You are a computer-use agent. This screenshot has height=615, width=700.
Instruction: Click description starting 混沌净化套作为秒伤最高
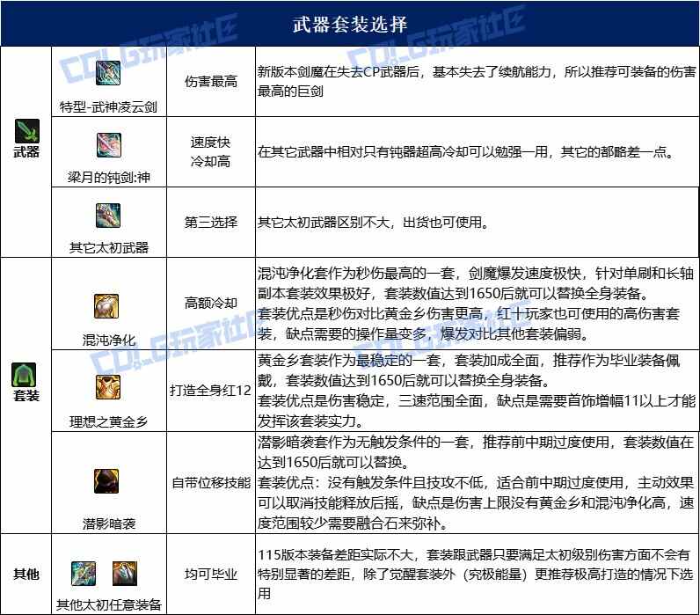tap(476, 304)
